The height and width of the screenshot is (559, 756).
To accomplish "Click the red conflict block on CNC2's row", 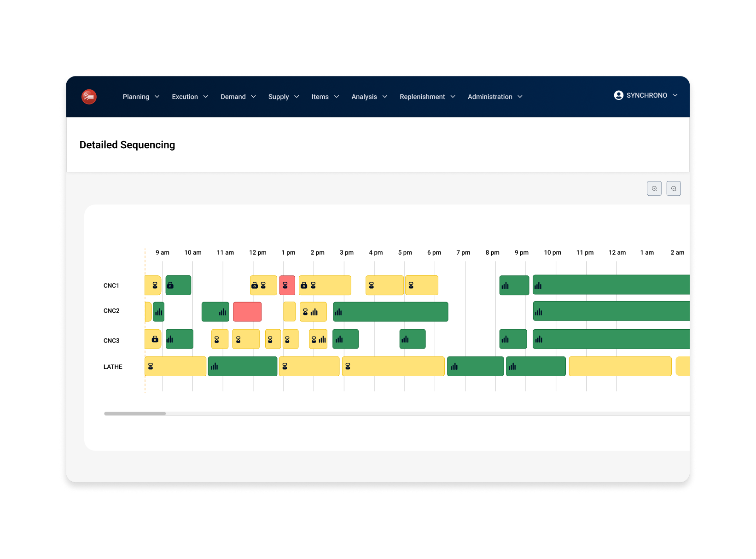I will [247, 311].
